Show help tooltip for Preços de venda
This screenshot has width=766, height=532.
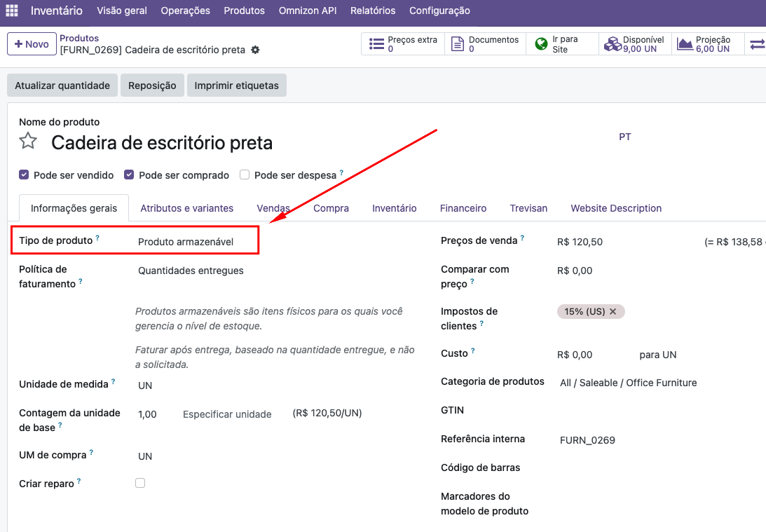[x=522, y=238]
